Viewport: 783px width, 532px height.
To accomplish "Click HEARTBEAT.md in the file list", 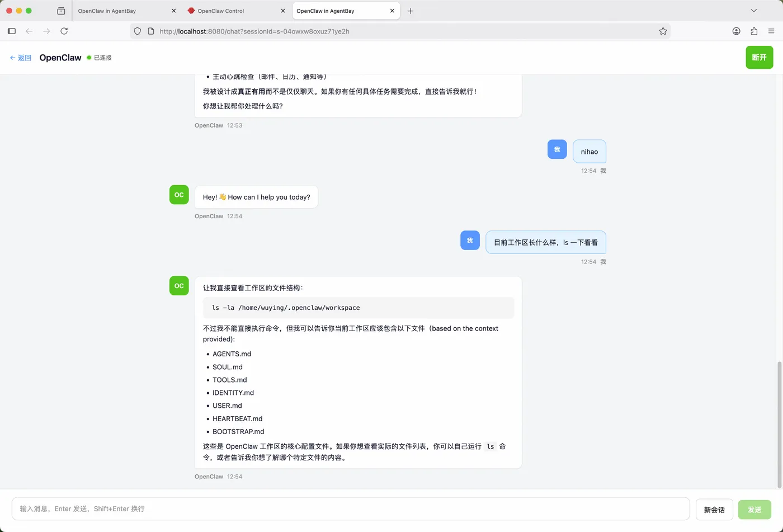I will pyautogui.click(x=237, y=418).
